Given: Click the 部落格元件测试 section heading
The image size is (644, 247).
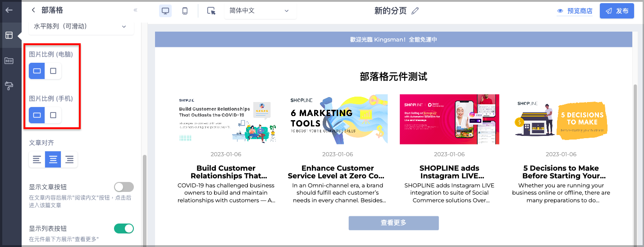Looking at the screenshot, I should [393, 77].
